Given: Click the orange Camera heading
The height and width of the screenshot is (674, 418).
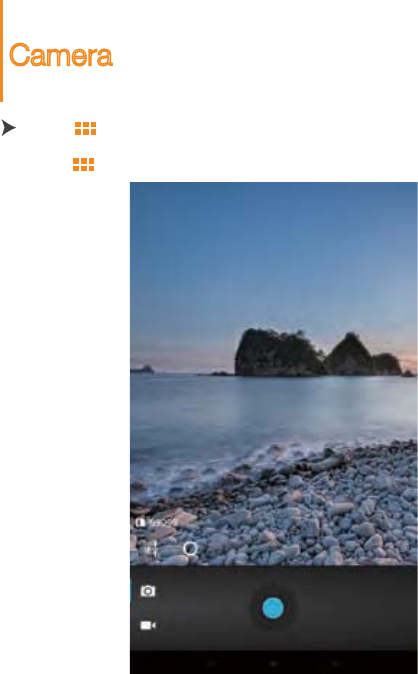Looking at the screenshot, I should tap(61, 55).
